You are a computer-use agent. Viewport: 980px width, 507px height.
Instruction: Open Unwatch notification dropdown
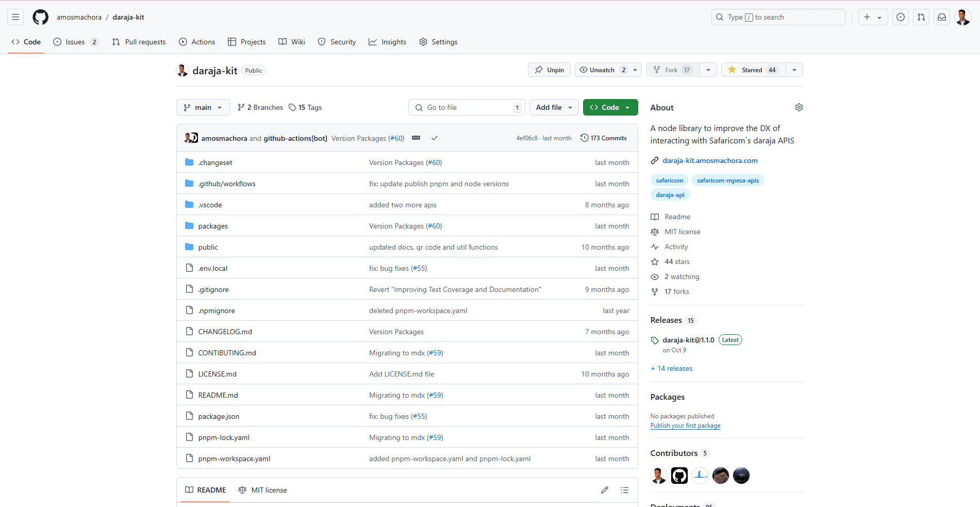608,70
